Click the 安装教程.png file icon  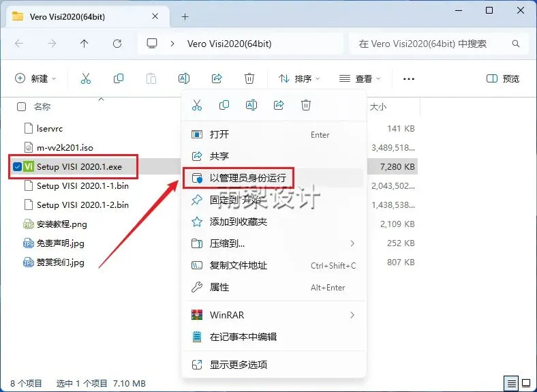click(29, 224)
